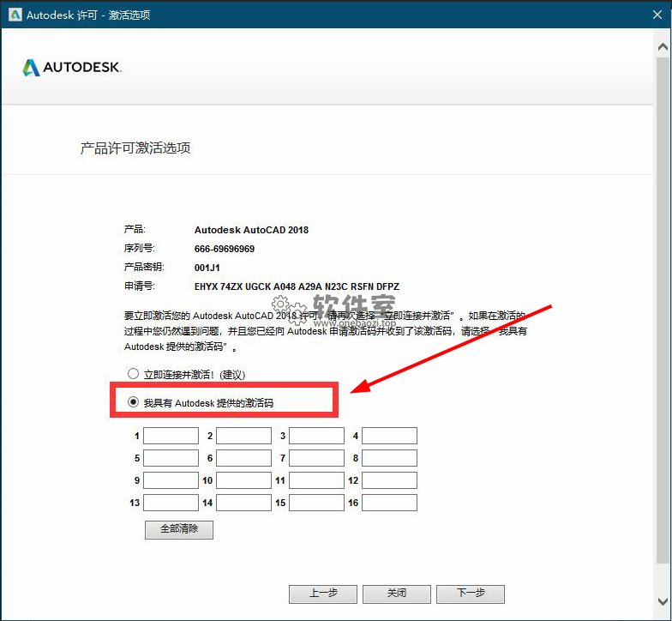Click the product key 001J1
The height and width of the screenshot is (621, 672).
207,268
